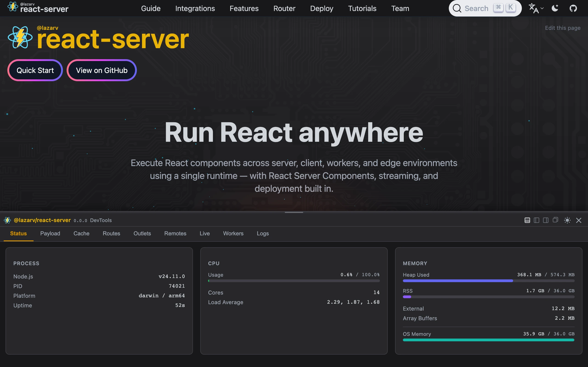Viewport: 588px width, 367px height.
Task: Click the react-server logo in navbar
Action: tap(38, 8)
